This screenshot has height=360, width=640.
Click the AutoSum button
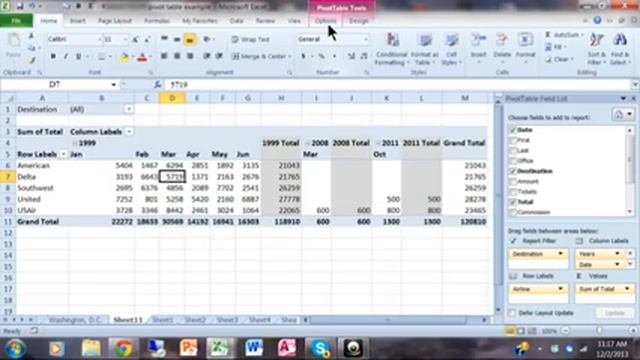(564, 35)
